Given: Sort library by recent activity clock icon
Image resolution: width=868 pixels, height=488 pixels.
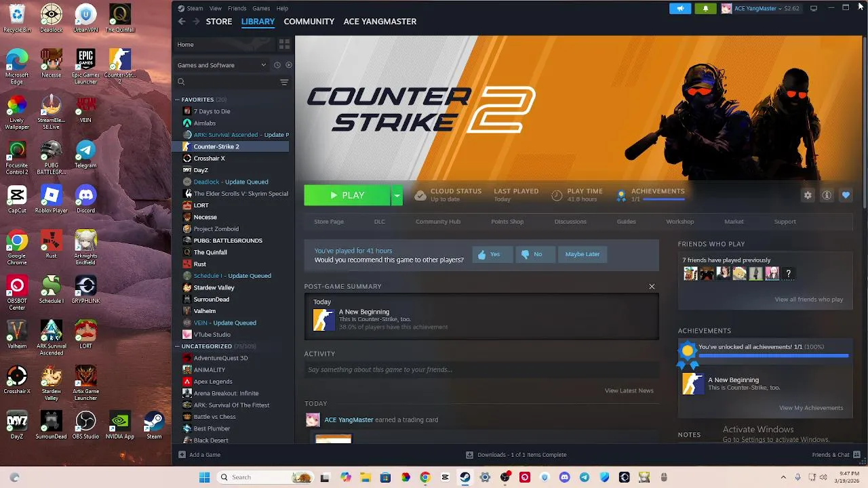Looking at the screenshot, I should (277, 65).
